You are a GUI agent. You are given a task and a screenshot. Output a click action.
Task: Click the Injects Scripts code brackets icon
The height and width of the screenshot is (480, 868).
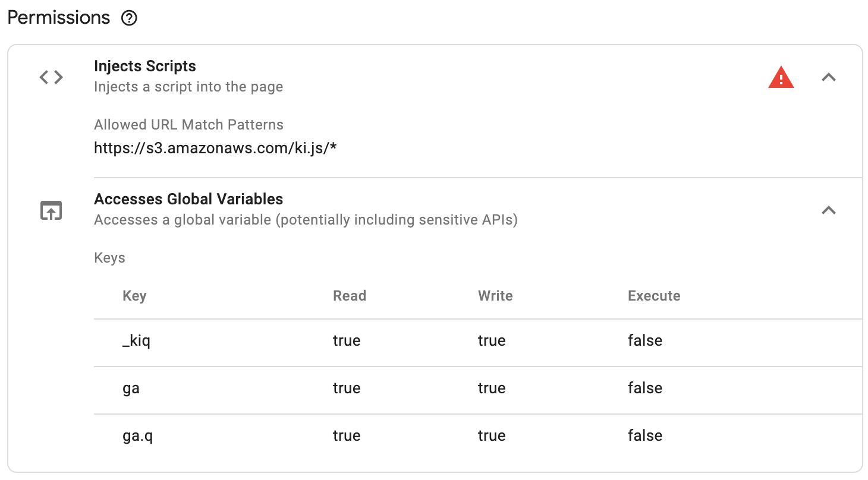point(51,77)
